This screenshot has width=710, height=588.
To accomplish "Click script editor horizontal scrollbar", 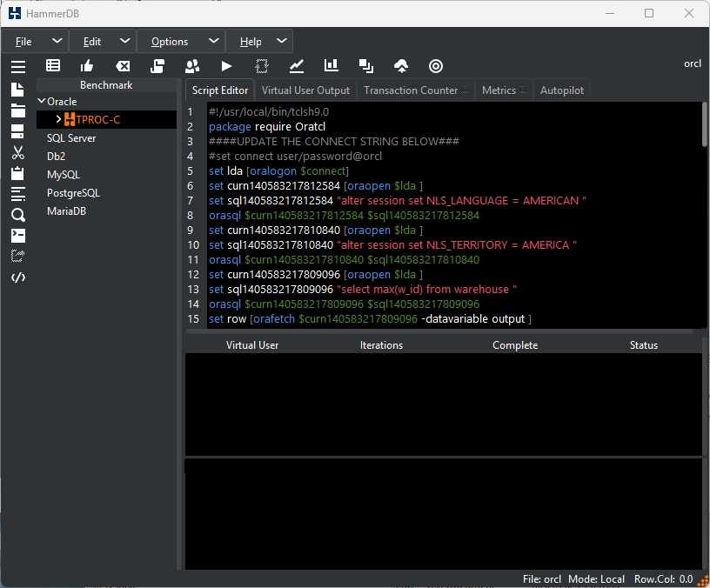I will (439, 331).
